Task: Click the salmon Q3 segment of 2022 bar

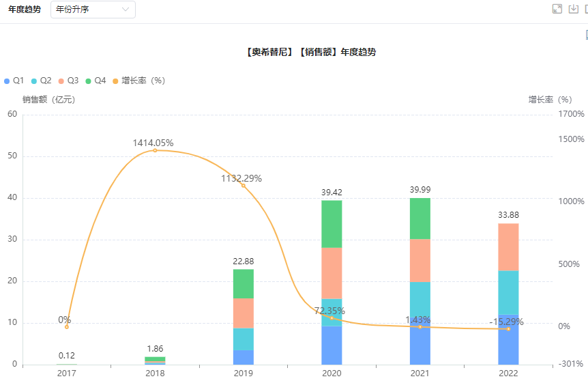Action: (x=508, y=246)
